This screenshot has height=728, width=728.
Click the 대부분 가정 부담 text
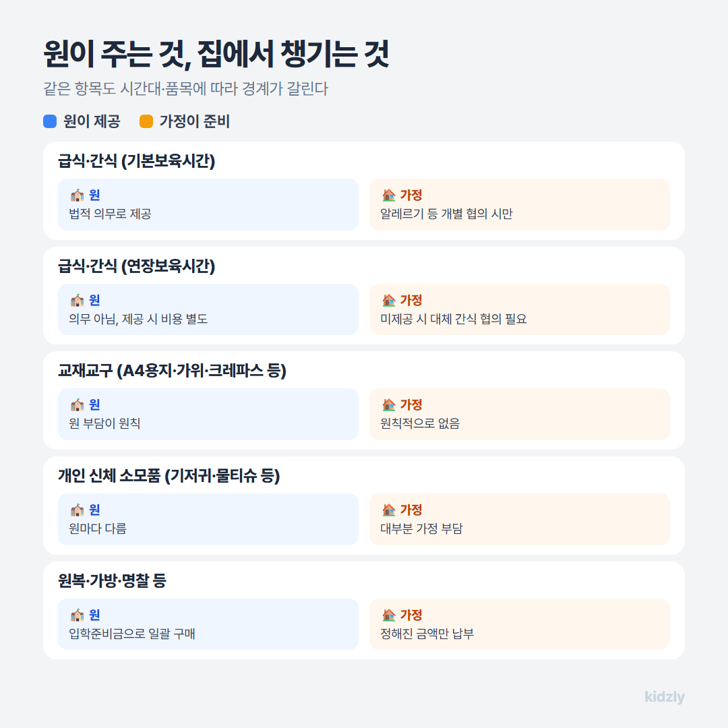(421, 529)
